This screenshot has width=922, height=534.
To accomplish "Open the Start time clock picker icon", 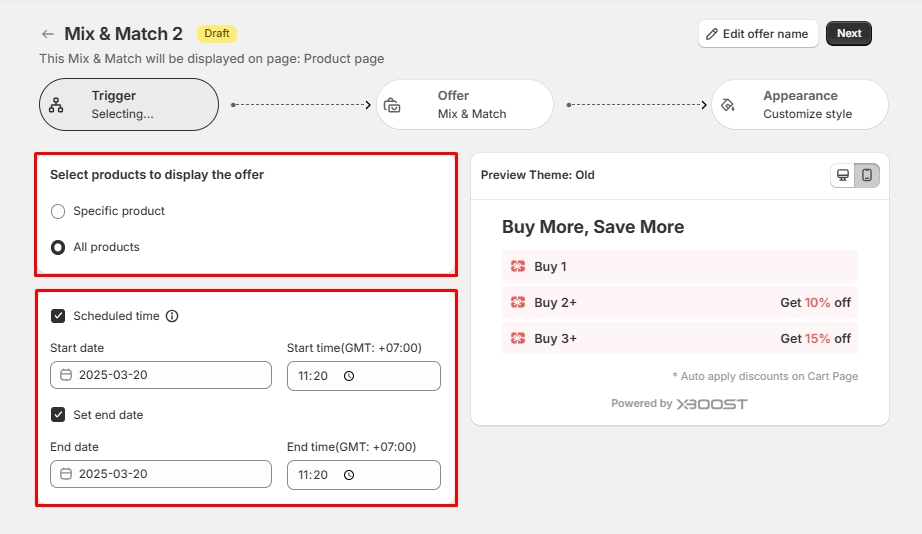I will 349,376.
